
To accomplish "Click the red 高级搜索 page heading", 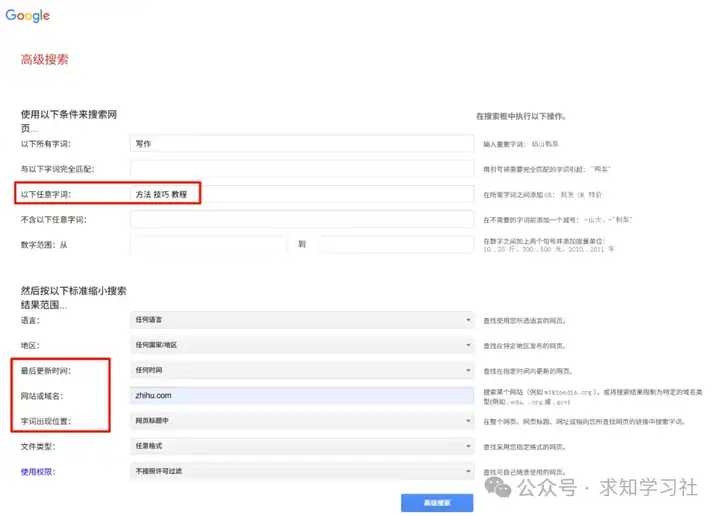I will pos(45,60).
